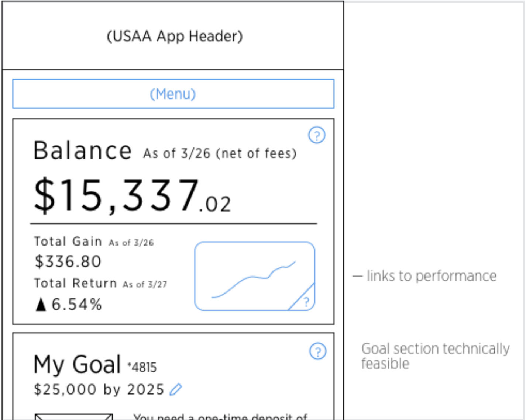Select the Total Gain $336.80 value
This screenshot has width=526, height=420.
point(68,261)
